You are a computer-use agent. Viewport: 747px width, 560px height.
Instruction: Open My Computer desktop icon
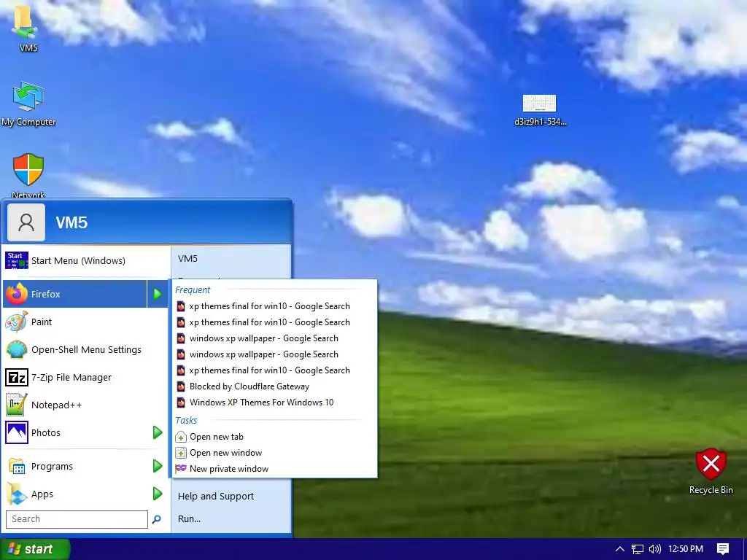click(28, 104)
